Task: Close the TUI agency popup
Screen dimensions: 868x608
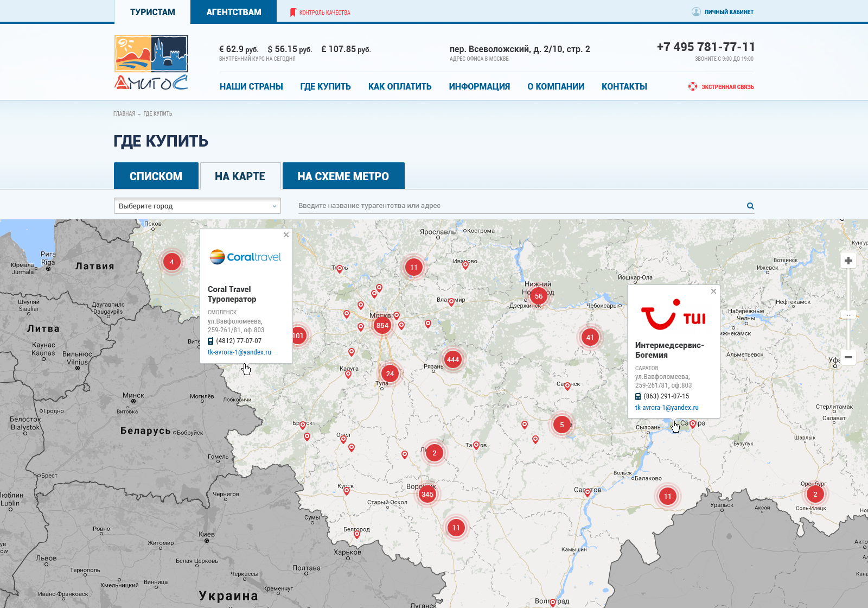Action: click(x=713, y=292)
